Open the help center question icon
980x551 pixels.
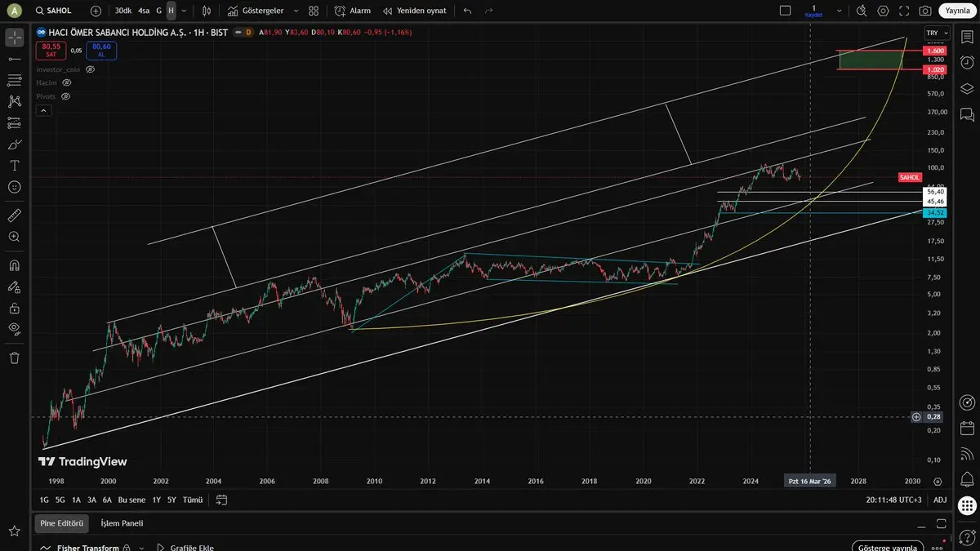coord(967,536)
